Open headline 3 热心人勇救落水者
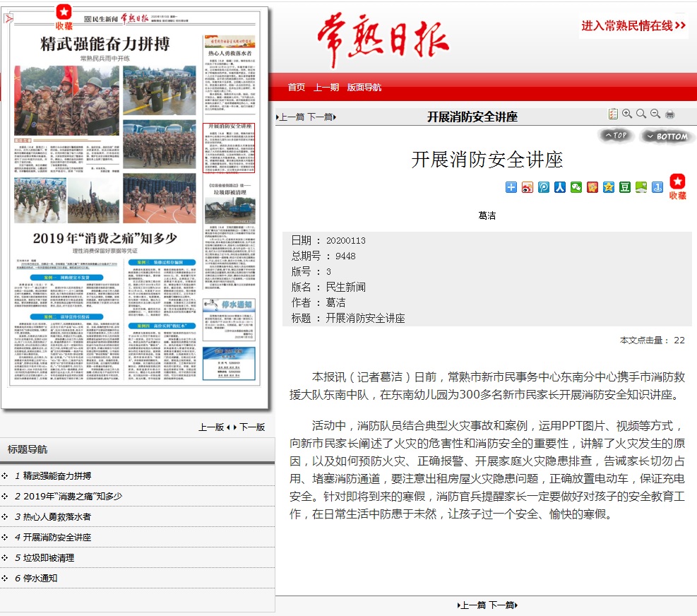697x616 pixels. 57,517
